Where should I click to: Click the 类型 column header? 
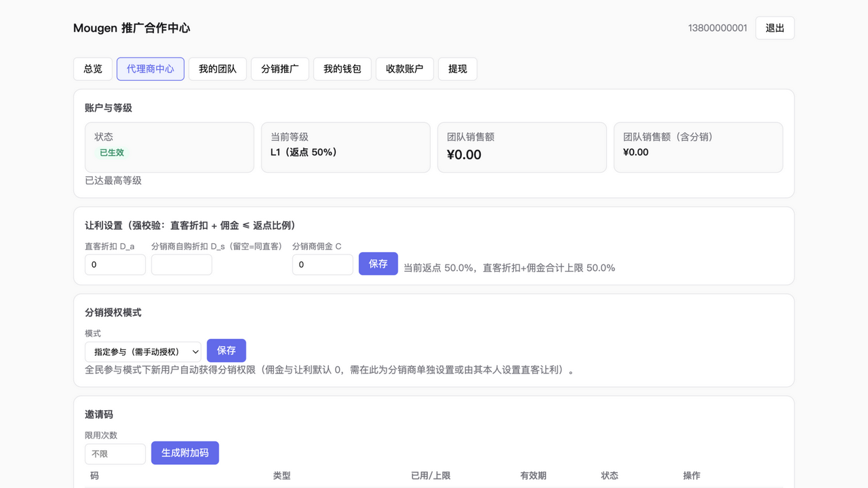point(281,476)
